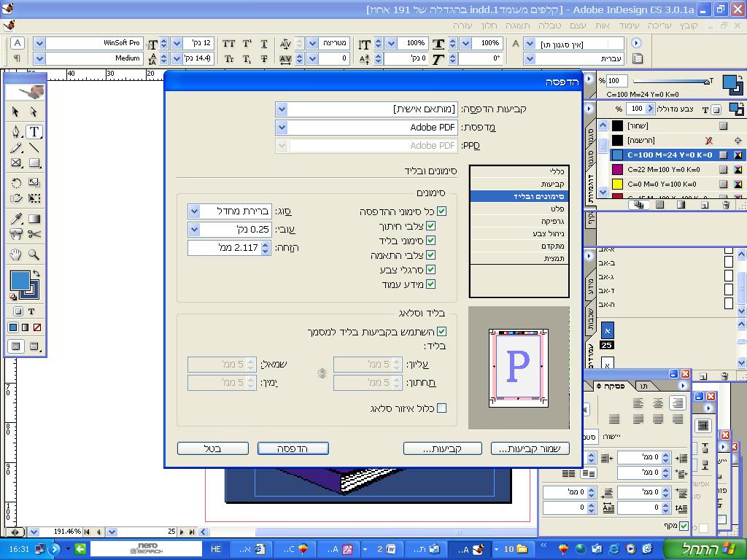Click the Gradient tool icon
The height and width of the screenshot is (560, 747).
(34, 219)
